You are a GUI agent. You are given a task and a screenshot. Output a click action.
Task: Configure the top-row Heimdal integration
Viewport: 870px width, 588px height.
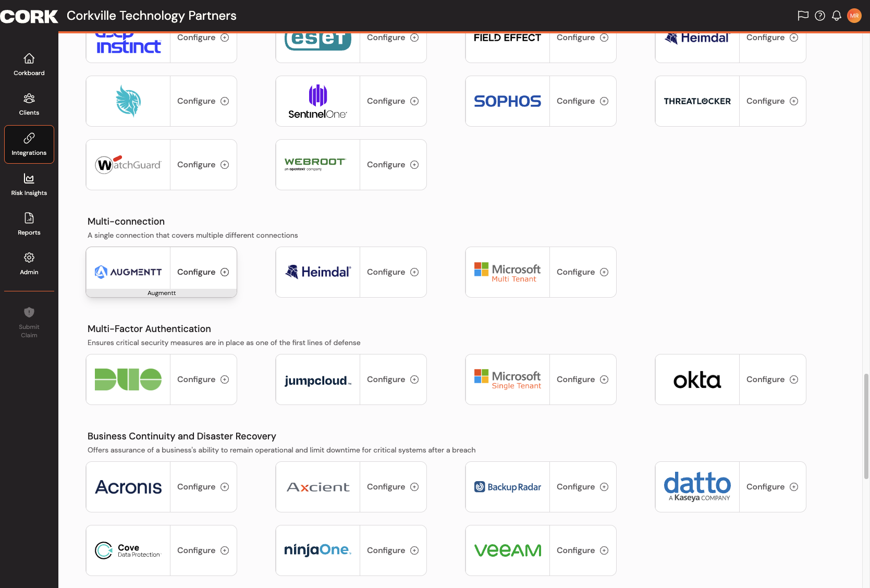tap(773, 38)
